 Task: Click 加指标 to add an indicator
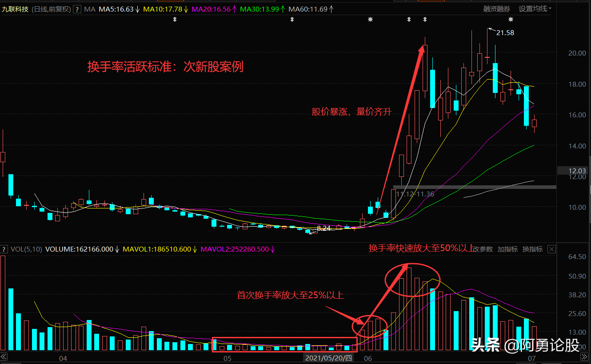click(507, 249)
